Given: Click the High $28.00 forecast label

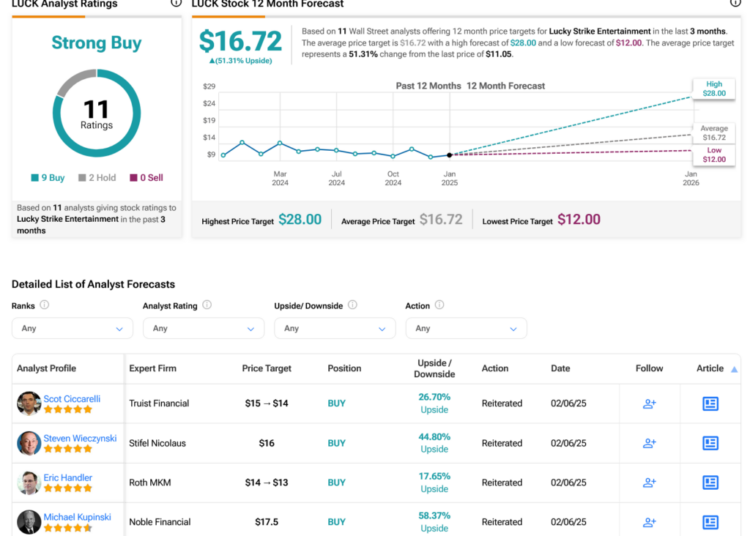Looking at the screenshot, I should pyautogui.click(x=714, y=88).
